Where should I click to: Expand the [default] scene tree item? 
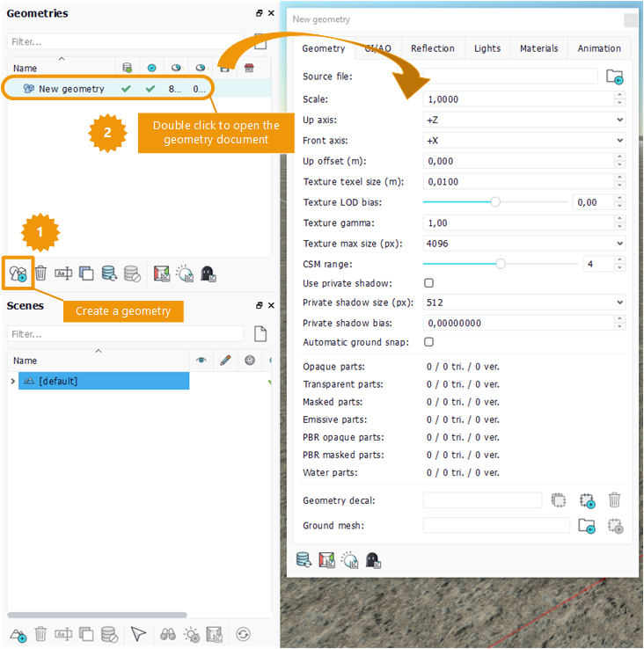tap(12, 381)
